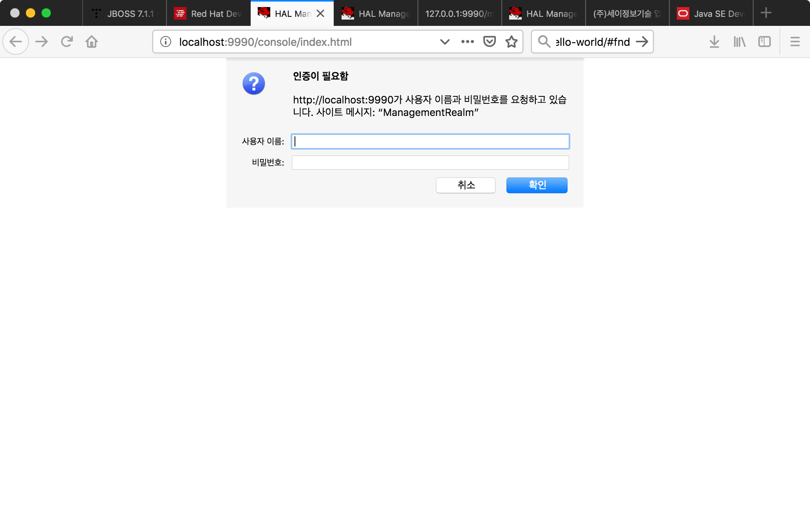Save page to Pocket

click(x=489, y=42)
